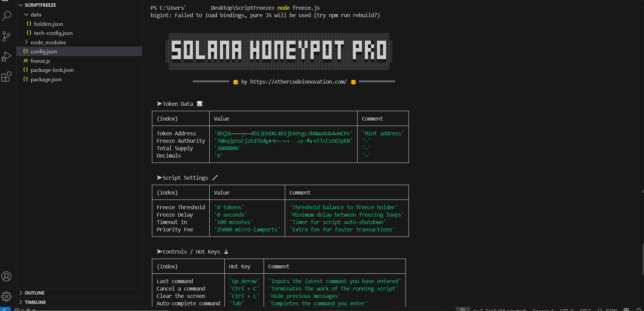The height and width of the screenshot is (311, 644).
Task: Open the Extensions view
Action: point(6,77)
